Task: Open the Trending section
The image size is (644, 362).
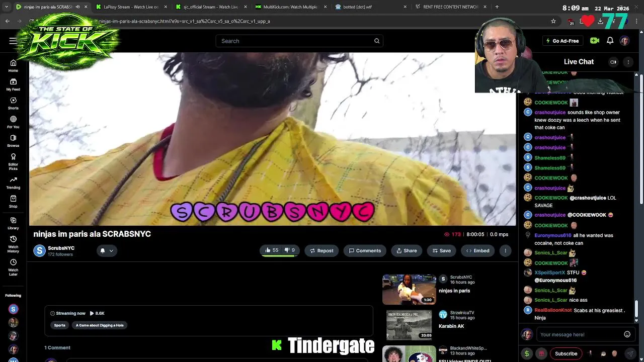Action: (13, 183)
